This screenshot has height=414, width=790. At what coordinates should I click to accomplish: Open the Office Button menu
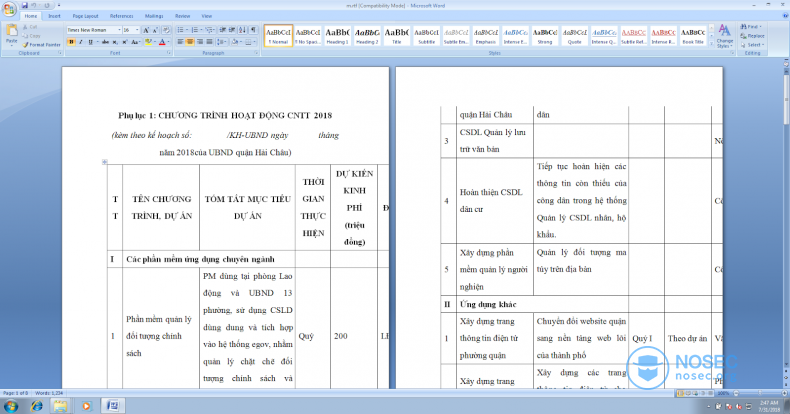point(9,9)
